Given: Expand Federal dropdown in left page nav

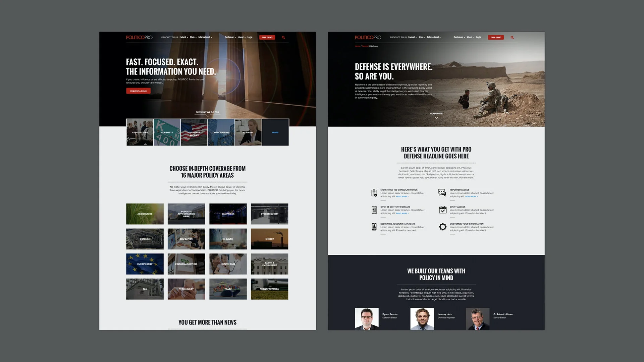Looking at the screenshot, I should pos(183,37).
